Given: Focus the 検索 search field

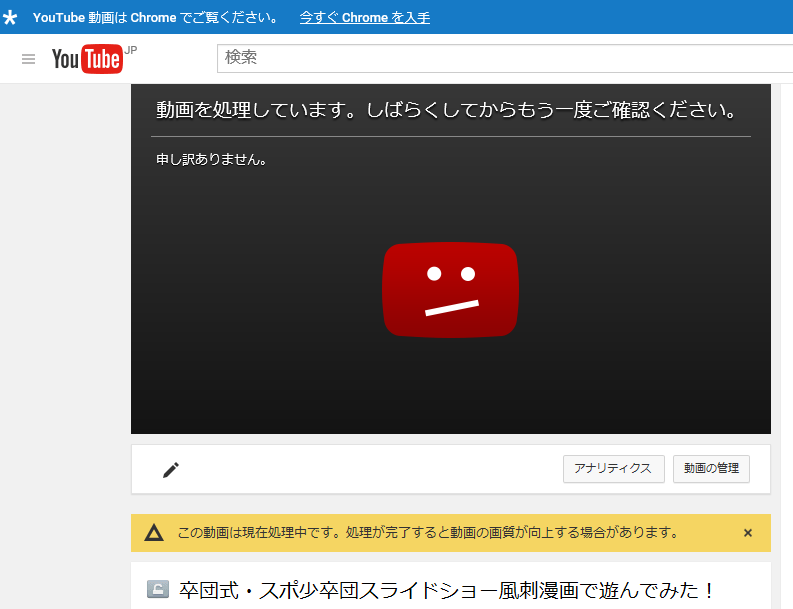Looking at the screenshot, I should [x=505, y=58].
